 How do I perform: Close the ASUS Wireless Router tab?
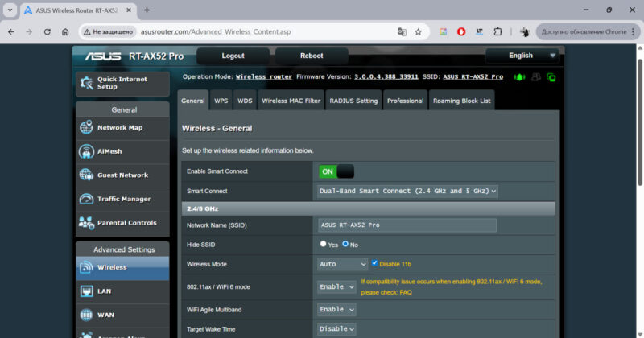129,10
